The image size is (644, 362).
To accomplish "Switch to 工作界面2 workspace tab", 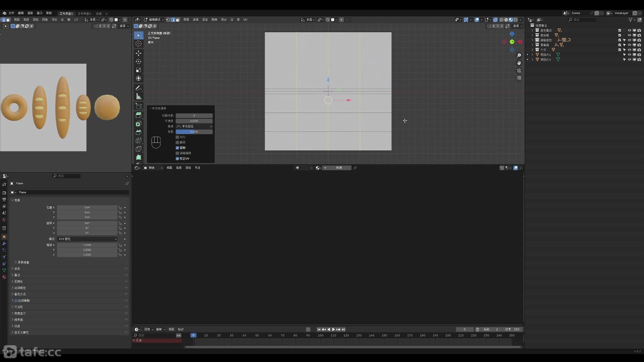I will point(84,13).
